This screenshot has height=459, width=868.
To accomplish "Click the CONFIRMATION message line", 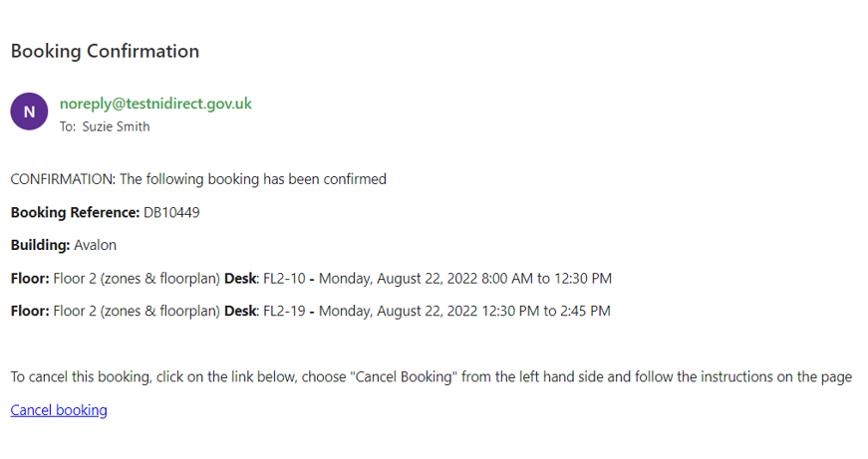I will coord(198,180).
